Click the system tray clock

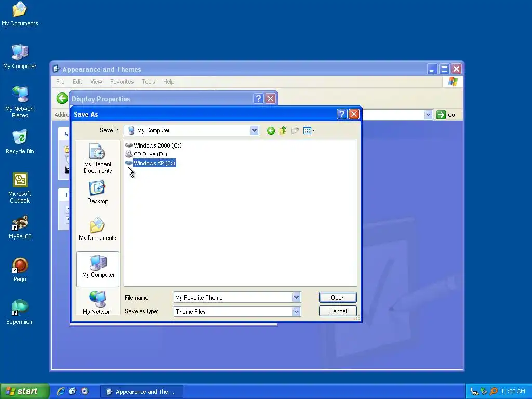(513, 392)
